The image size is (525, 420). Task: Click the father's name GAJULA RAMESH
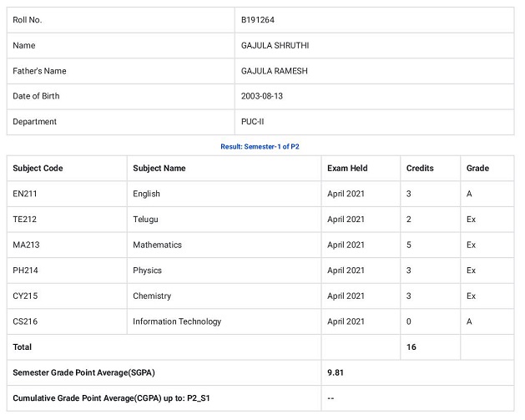click(274, 71)
